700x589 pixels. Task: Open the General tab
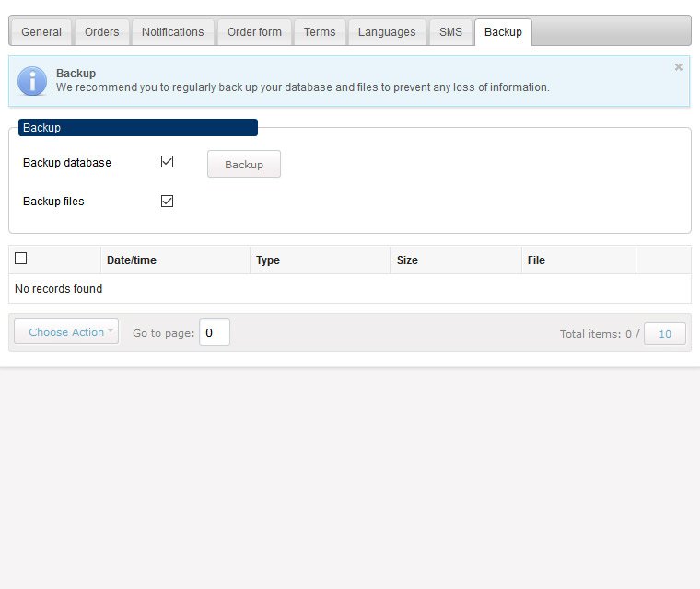(x=41, y=32)
